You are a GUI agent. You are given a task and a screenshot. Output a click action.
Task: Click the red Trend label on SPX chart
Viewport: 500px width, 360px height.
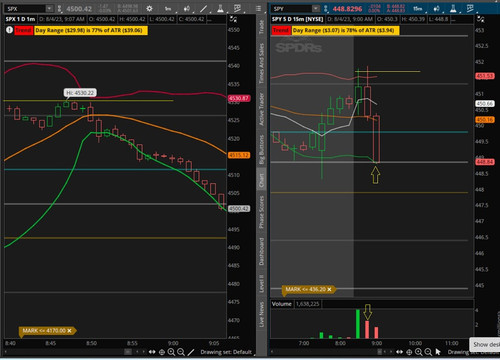pyautogui.click(x=23, y=30)
